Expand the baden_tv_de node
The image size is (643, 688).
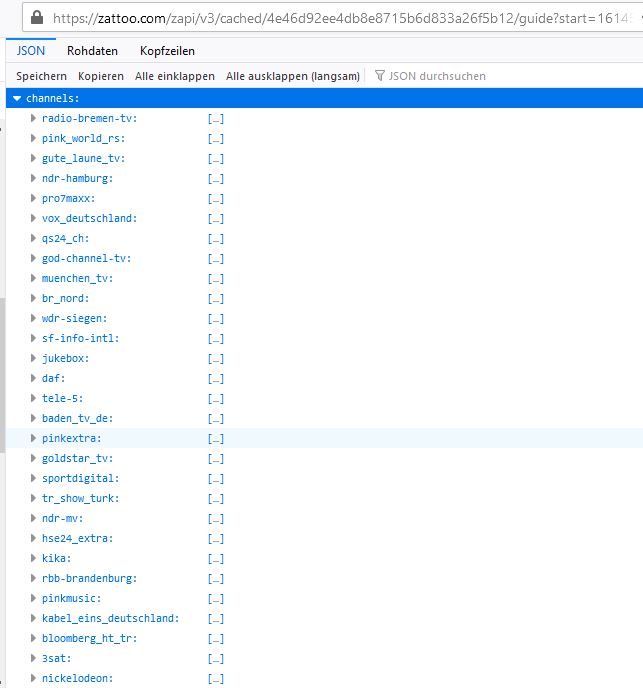(x=33, y=418)
